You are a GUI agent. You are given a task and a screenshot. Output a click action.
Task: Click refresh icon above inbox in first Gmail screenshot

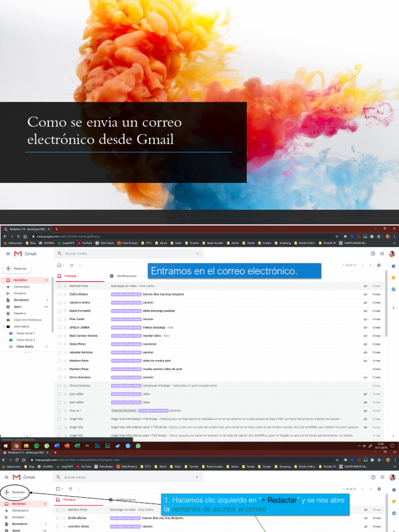click(72, 265)
